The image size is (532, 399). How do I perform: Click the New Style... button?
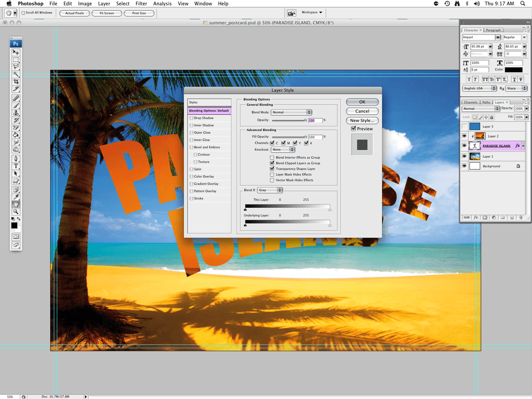click(362, 121)
